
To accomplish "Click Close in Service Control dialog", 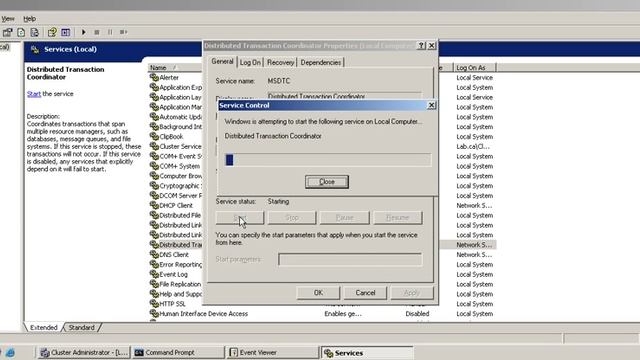I will (327, 182).
